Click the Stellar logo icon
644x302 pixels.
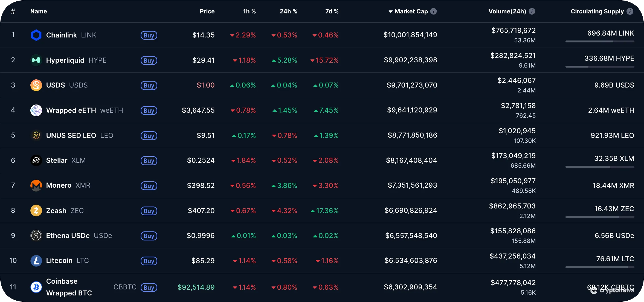[36, 160]
